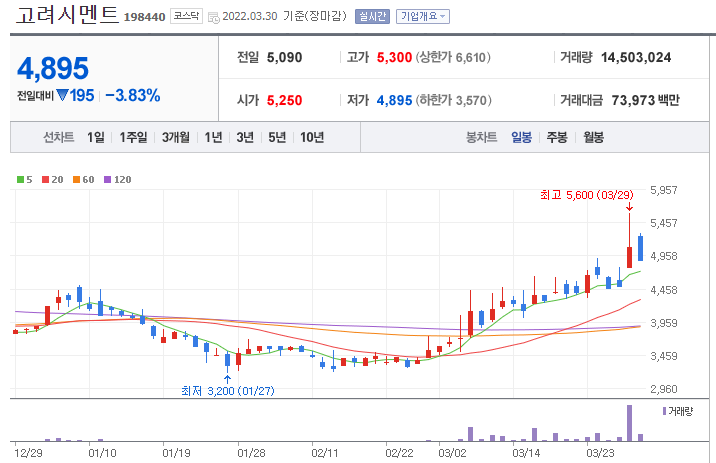
Task: Switch line chart to 3개월
Action: coord(176,137)
